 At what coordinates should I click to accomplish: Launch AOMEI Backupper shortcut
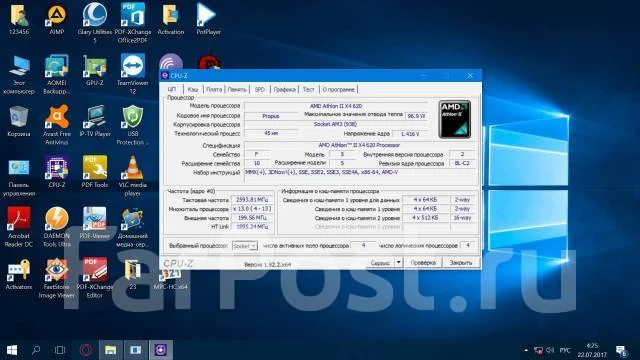[57, 75]
